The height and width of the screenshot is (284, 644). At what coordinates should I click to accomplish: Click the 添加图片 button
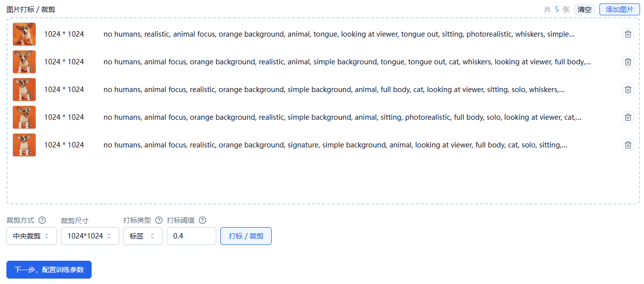pyautogui.click(x=620, y=9)
